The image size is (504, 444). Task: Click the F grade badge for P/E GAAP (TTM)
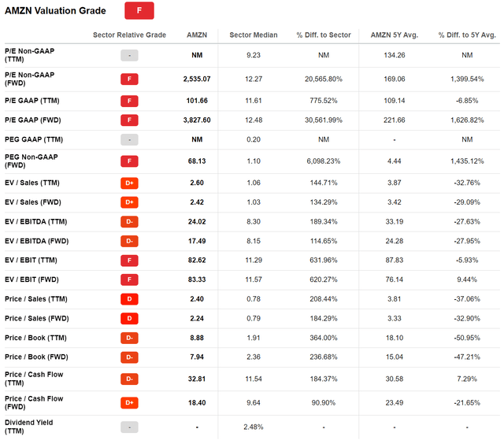[x=129, y=101]
